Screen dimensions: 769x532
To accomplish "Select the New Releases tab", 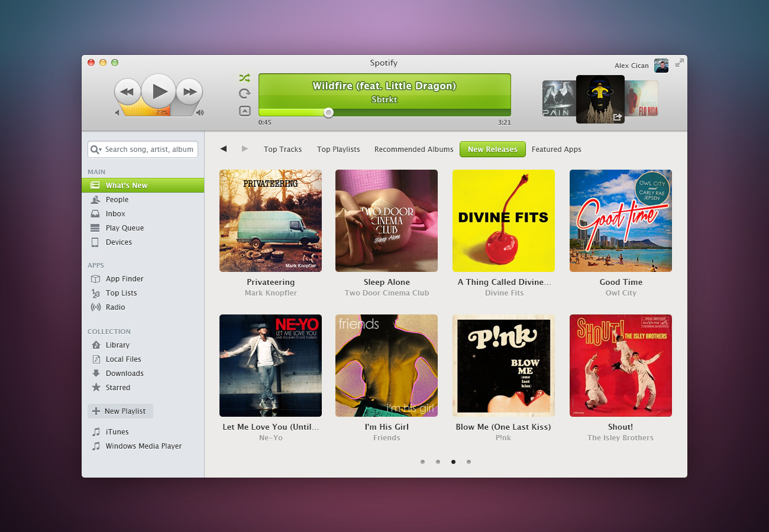I will point(493,150).
